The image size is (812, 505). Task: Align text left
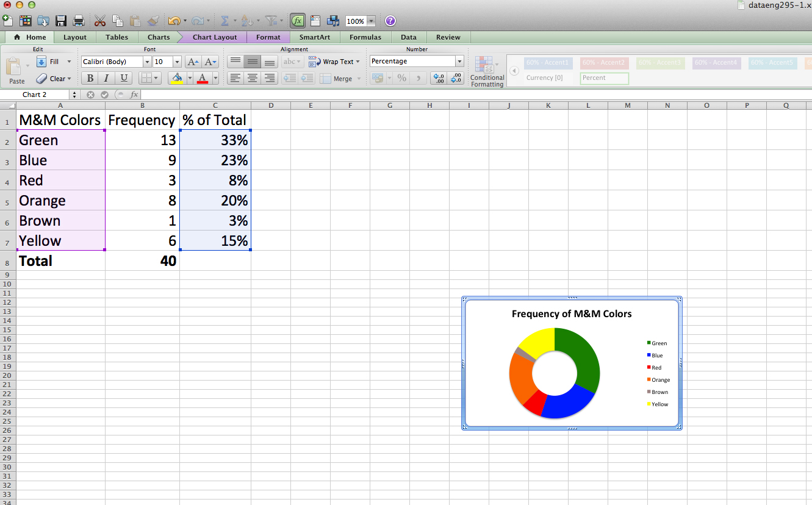tap(235, 78)
